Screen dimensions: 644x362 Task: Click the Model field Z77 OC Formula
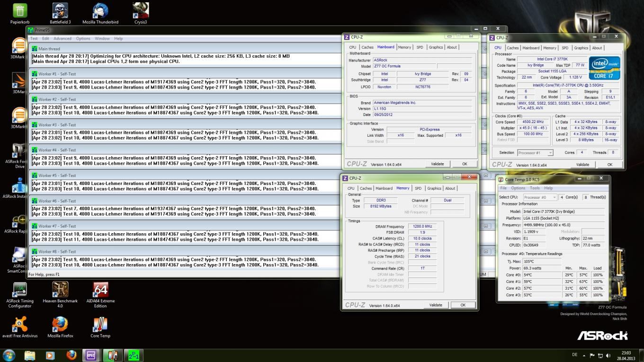403,66
